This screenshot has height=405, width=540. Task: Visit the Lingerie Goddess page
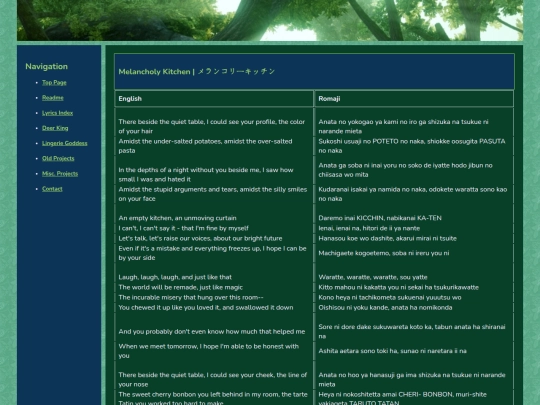click(65, 143)
